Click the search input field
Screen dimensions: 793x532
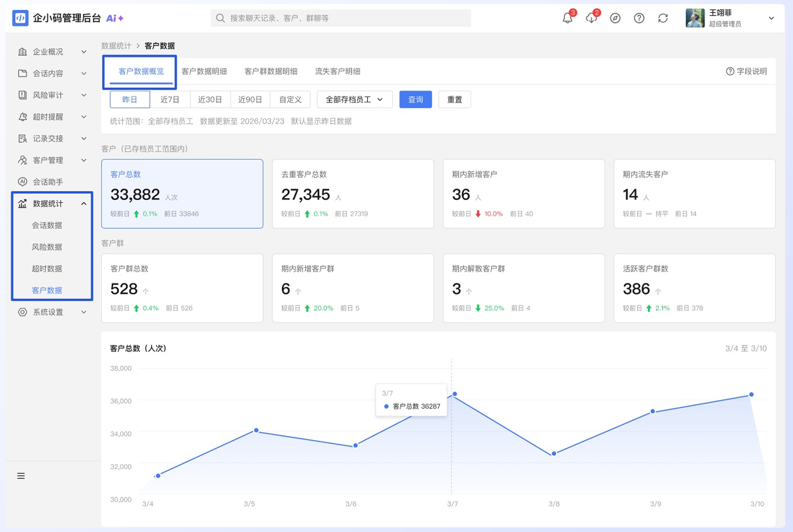341,18
